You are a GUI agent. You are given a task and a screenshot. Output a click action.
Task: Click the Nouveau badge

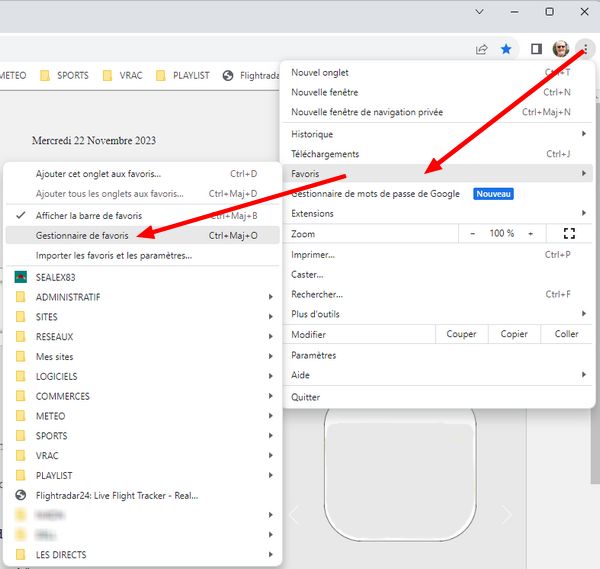click(x=493, y=194)
